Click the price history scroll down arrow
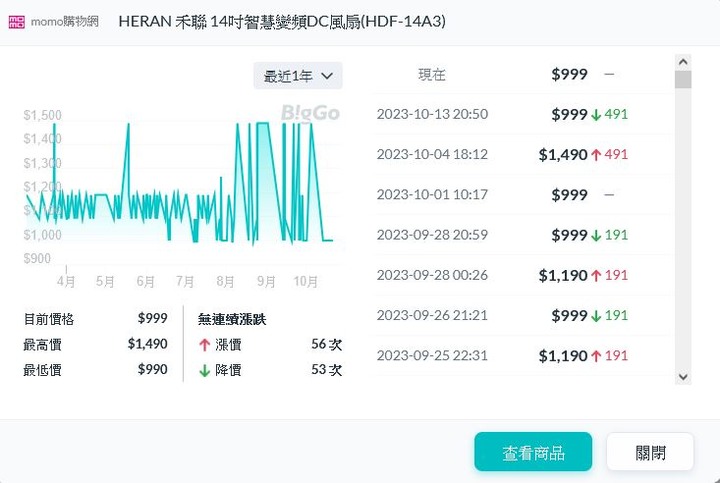Screen dimensions: 720x483 [x=683, y=377]
